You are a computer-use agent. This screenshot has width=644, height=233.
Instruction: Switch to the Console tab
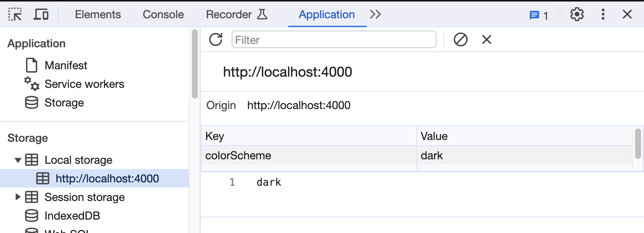coord(163,15)
